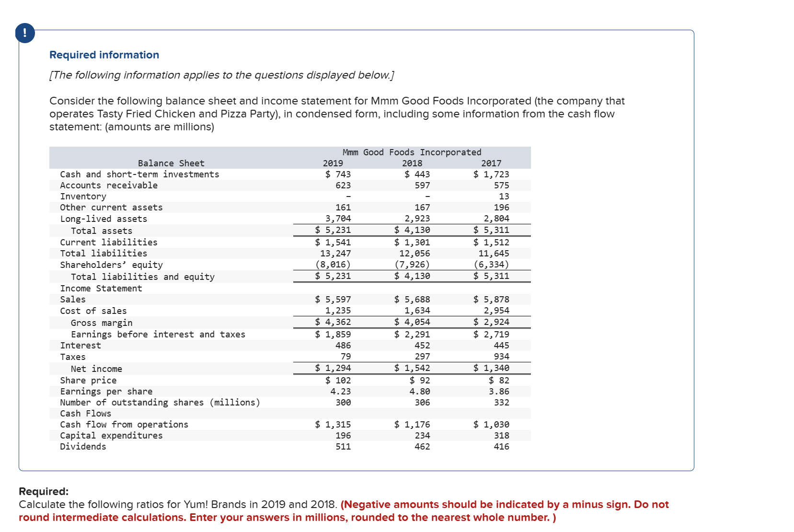The width and height of the screenshot is (794, 532).
Task: Click the Sales value for 2018
Action: [412, 299]
